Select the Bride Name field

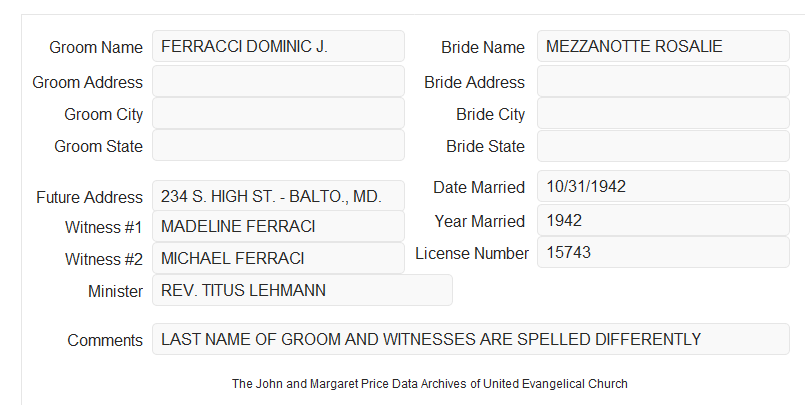coord(663,46)
